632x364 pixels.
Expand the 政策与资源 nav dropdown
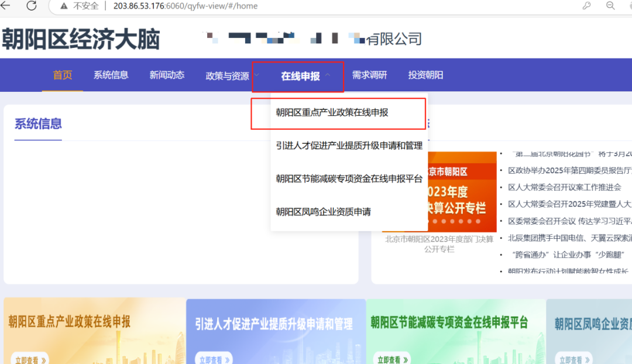click(232, 75)
